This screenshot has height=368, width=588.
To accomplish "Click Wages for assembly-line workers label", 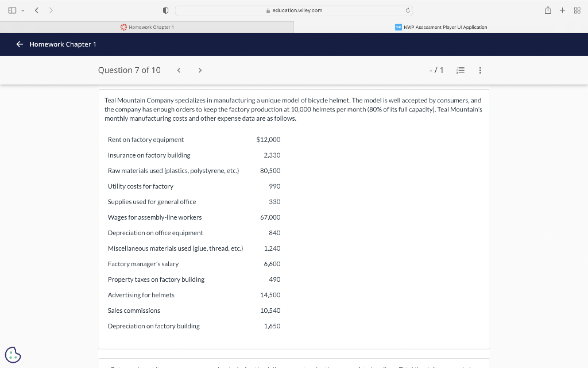I will (x=155, y=217).
